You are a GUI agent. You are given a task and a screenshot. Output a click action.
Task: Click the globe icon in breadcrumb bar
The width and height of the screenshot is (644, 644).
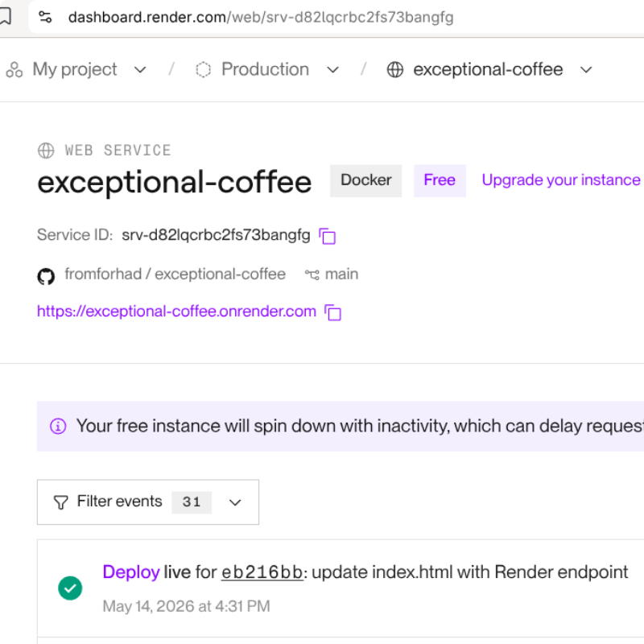point(395,70)
